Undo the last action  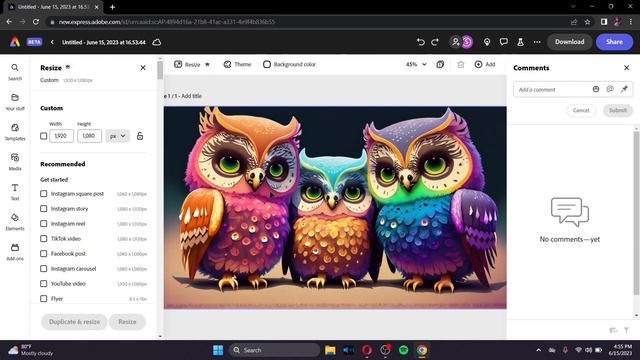(420, 42)
